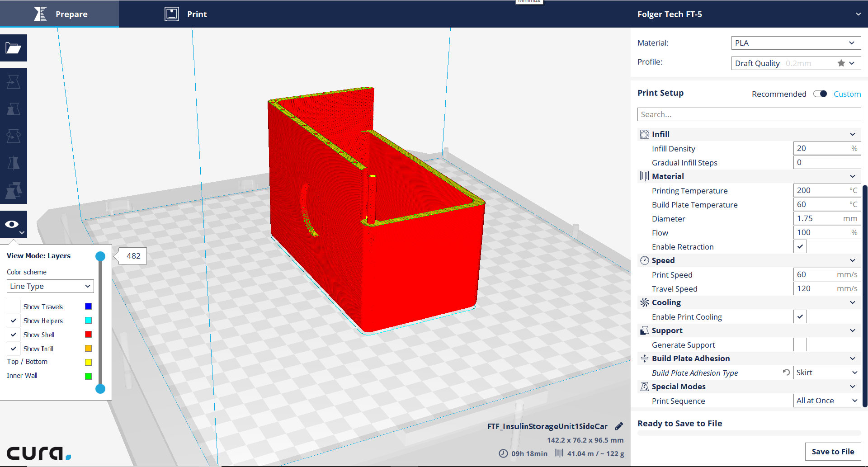Screen dimensions: 868x467
Task: Open Build Plate Adhesion Type Skirt dropdown
Action: [x=827, y=373]
